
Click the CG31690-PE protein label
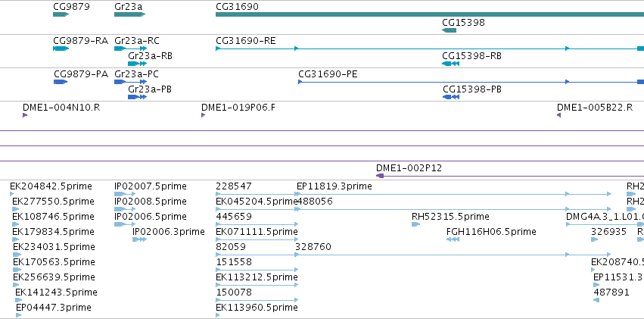point(328,74)
